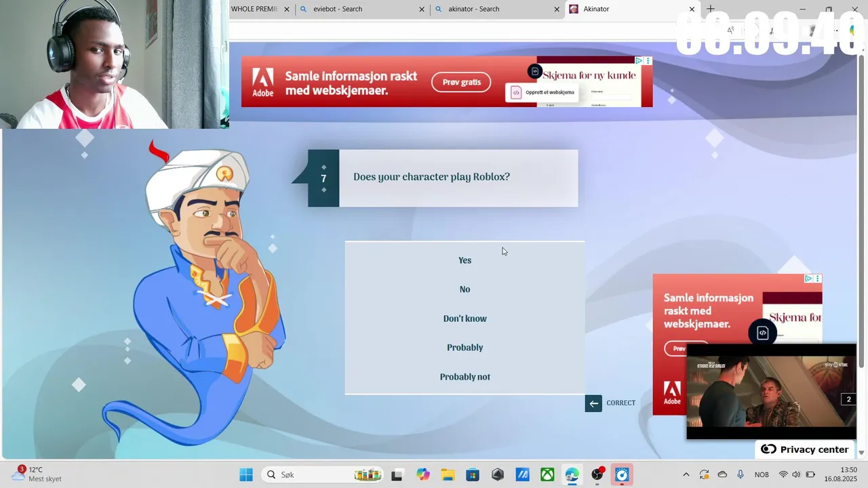Click the CORRECT back arrow icon
The width and height of the screenshot is (868, 488).
[x=593, y=403]
